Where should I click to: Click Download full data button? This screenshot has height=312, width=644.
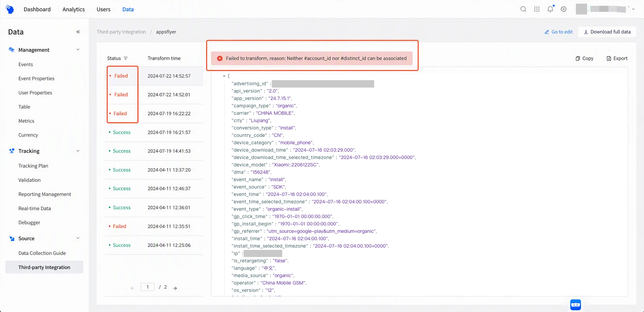click(x=607, y=32)
